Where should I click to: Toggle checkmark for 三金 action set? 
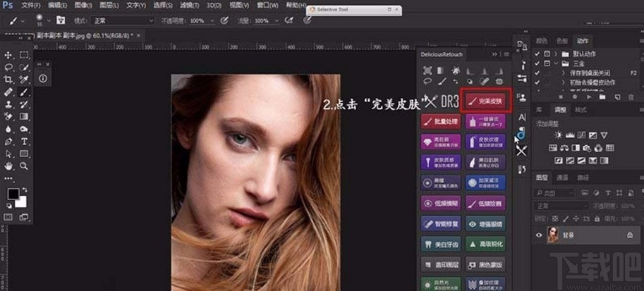pyautogui.click(x=536, y=63)
